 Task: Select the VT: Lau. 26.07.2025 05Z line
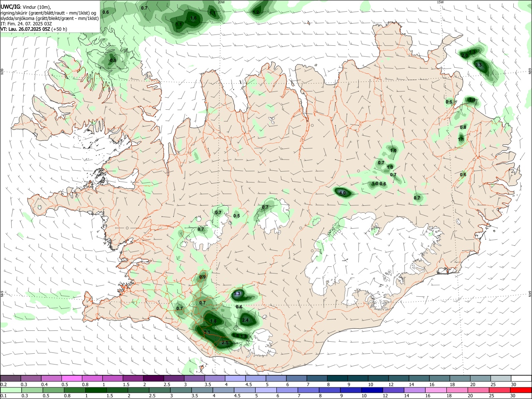(x=25, y=29)
